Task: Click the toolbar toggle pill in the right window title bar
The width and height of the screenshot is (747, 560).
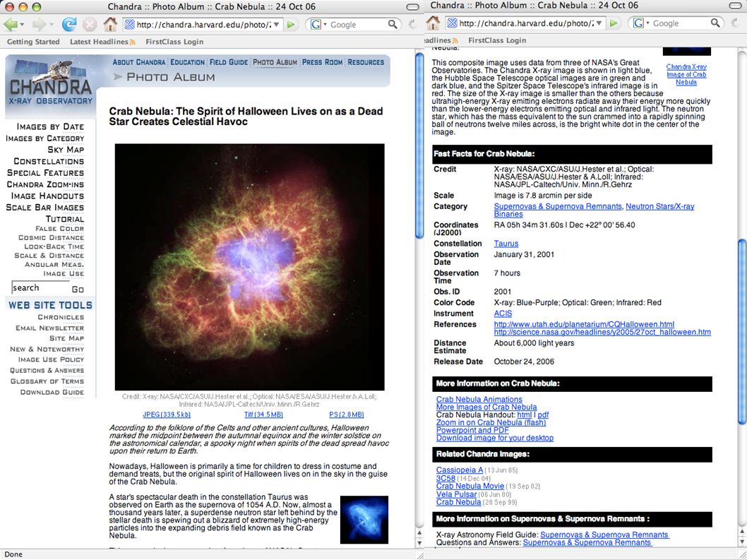Action: coord(735,6)
